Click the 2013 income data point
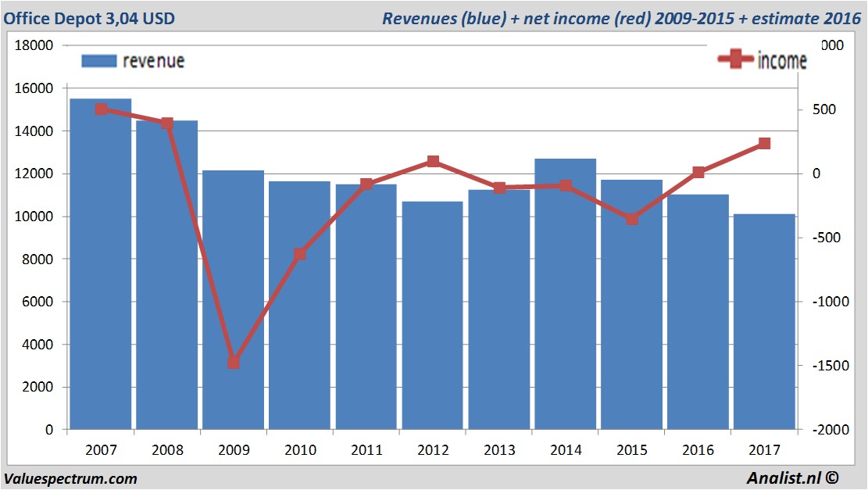 [x=499, y=188]
